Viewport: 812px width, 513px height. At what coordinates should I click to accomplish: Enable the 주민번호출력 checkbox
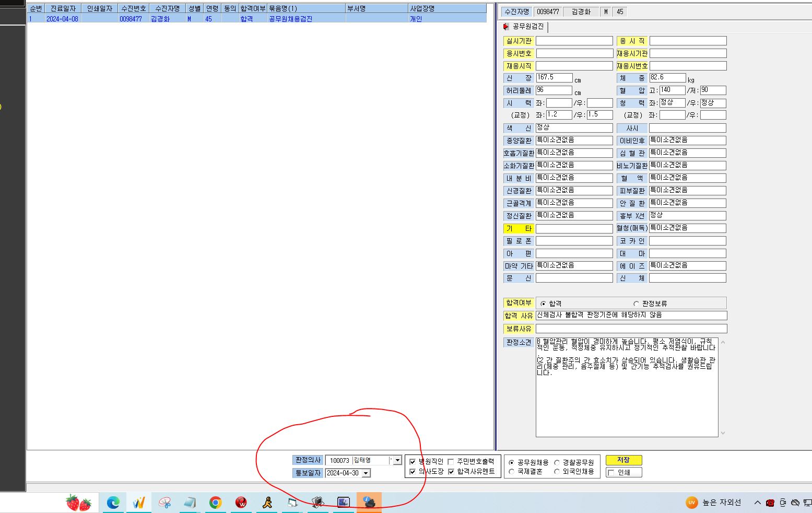tap(451, 462)
